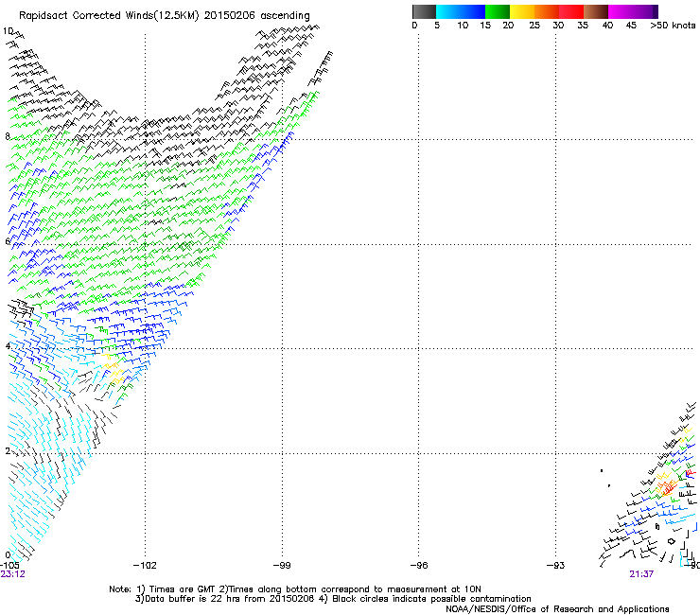Click the '-105' longitude axis label
This screenshot has height=615, width=700.
coord(9,566)
